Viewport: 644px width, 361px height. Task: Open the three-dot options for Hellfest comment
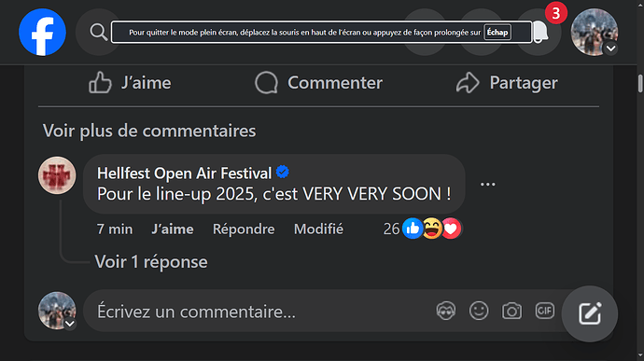487,185
